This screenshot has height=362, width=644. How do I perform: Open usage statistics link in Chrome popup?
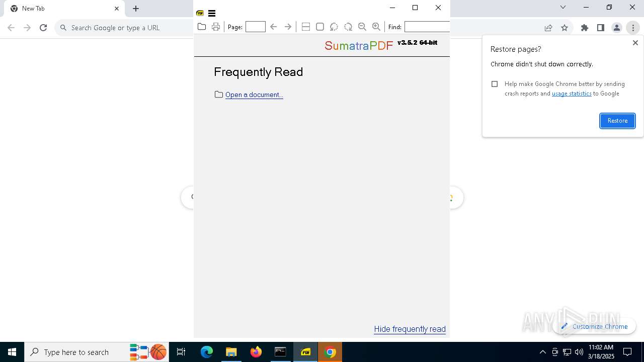tap(572, 94)
